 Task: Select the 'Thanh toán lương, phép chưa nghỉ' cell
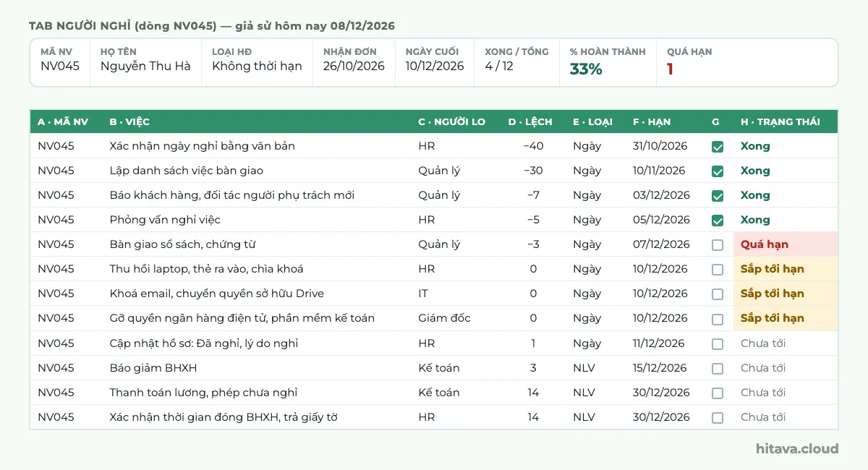tap(203, 393)
